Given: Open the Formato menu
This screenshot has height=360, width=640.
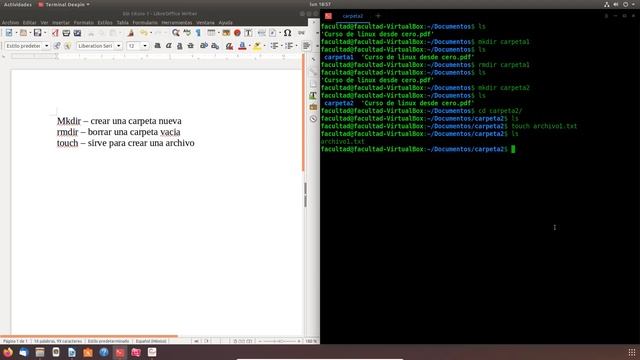Looking at the screenshot, I should click(x=84, y=22).
